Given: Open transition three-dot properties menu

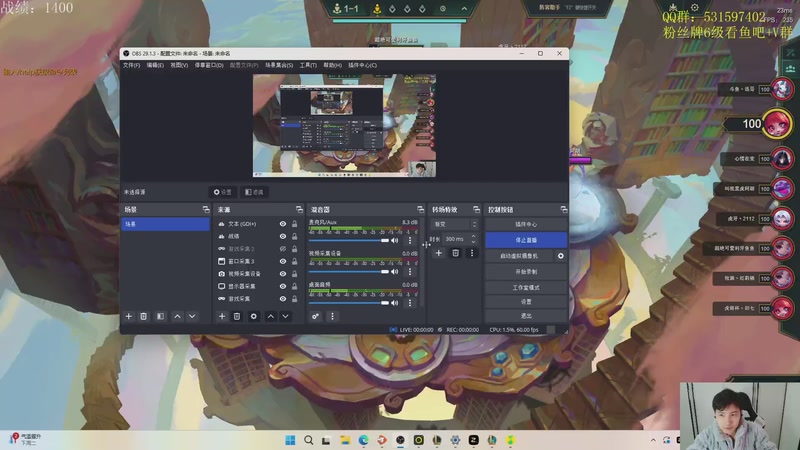Looking at the screenshot, I should coord(472,253).
